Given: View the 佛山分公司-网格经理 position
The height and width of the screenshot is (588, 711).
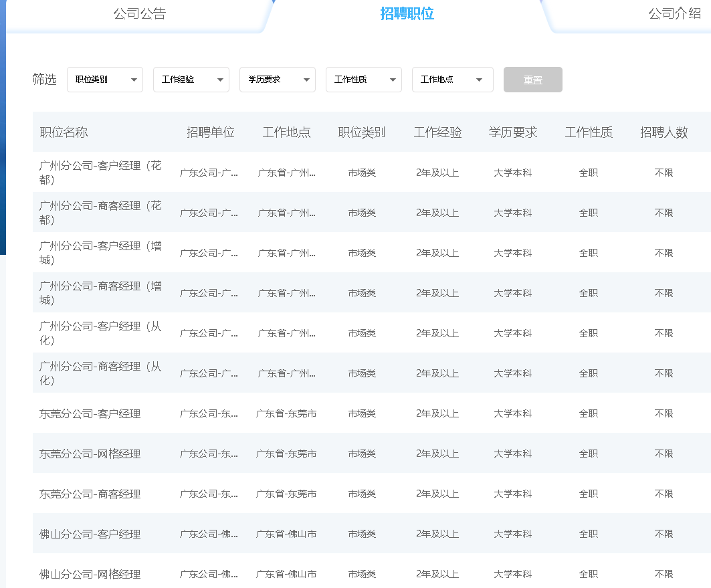Looking at the screenshot, I should pyautogui.click(x=88, y=573).
